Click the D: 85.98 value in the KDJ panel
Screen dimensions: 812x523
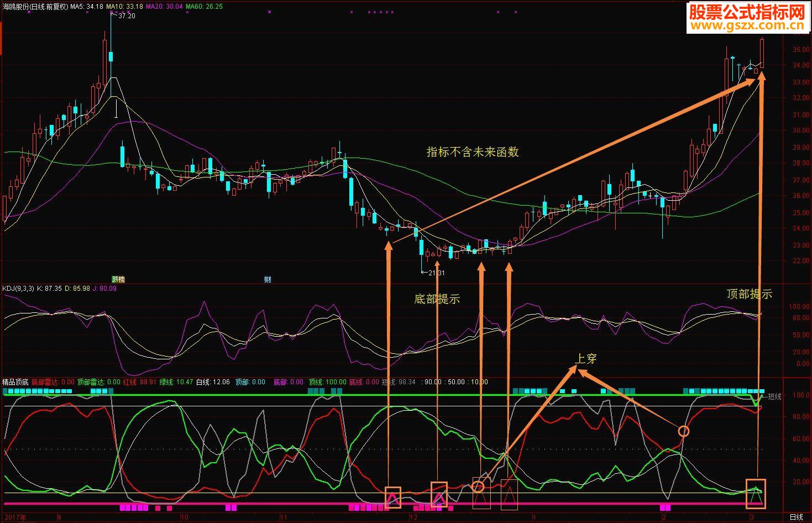click(x=77, y=289)
